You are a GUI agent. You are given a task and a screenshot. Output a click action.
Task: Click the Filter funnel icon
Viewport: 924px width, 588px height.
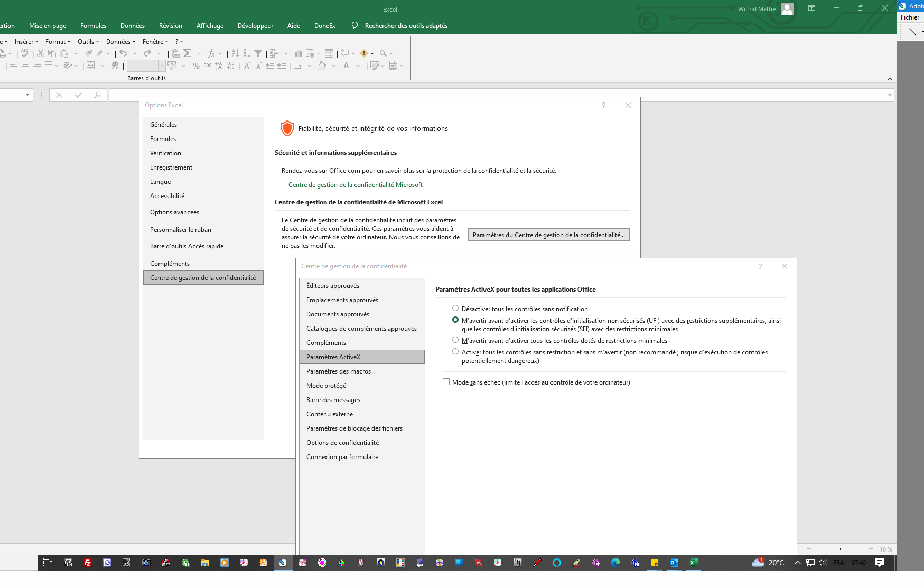[x=258, y=53]
